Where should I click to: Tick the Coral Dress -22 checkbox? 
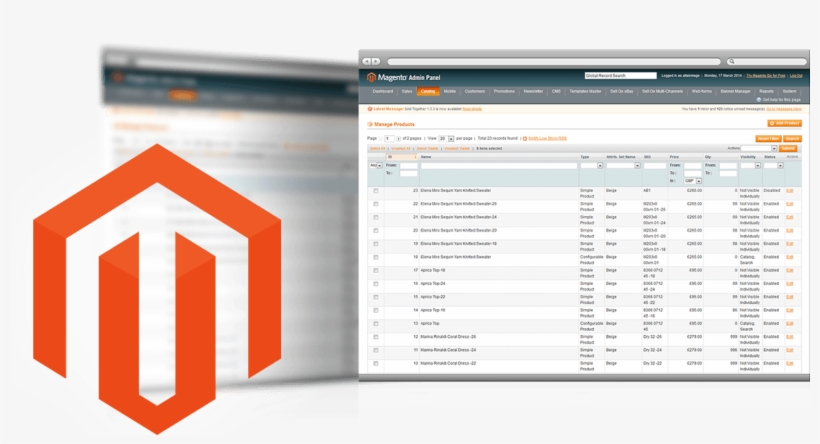click(375, 363)
